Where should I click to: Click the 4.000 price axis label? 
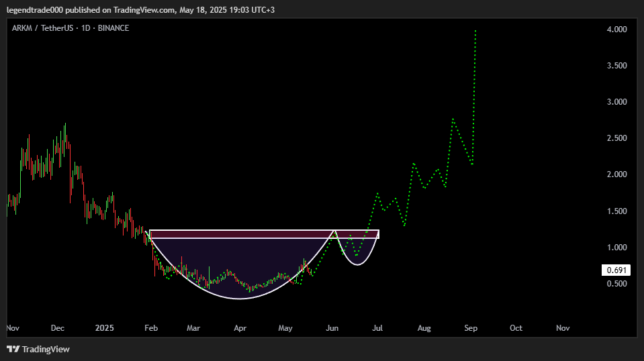[617, 29]
